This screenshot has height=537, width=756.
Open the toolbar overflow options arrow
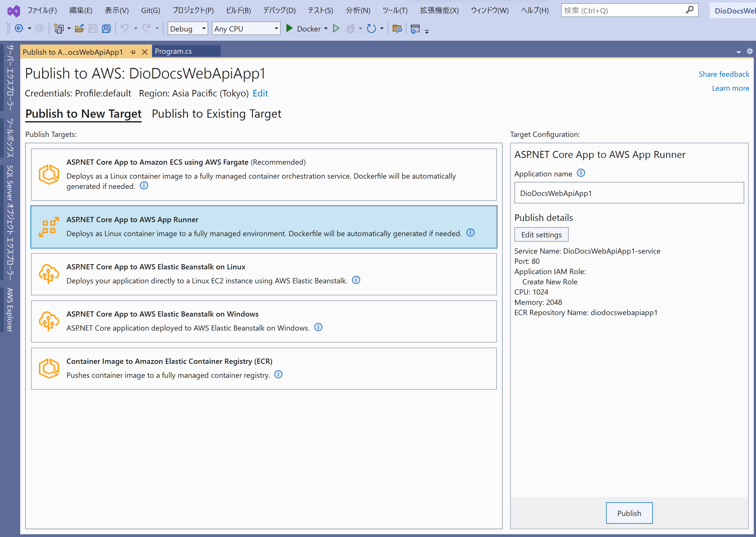click(x=427, y=31)
